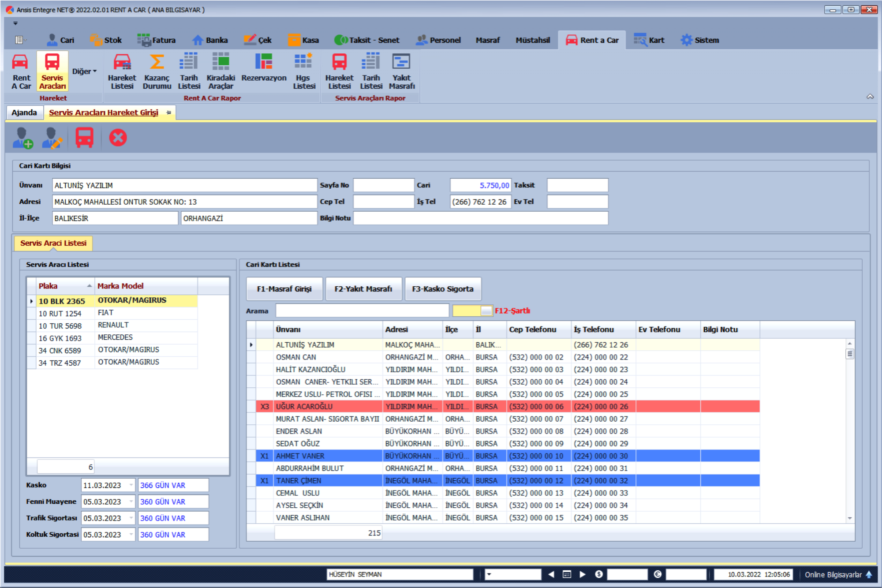The height and width of the screenshot is (588, 882).
Task: Open the quick access arrow at top-left
Action: pyautogui.click(x=15, y=23)
